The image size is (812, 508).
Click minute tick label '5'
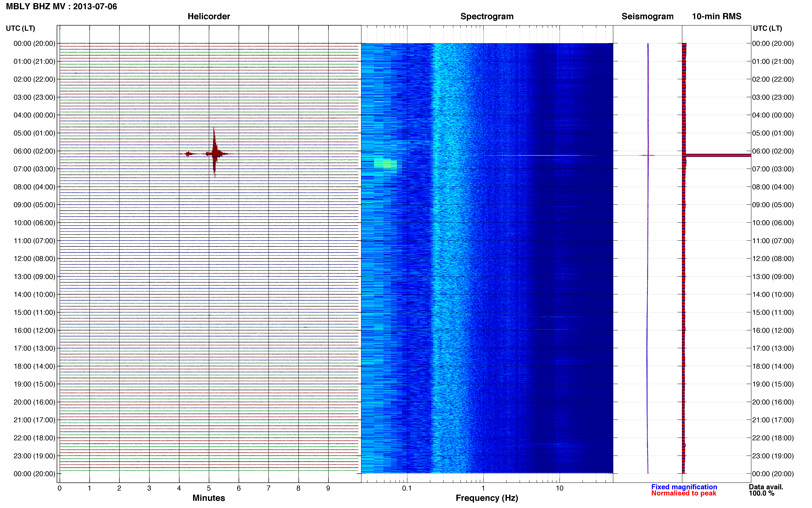tap(209, 488)
